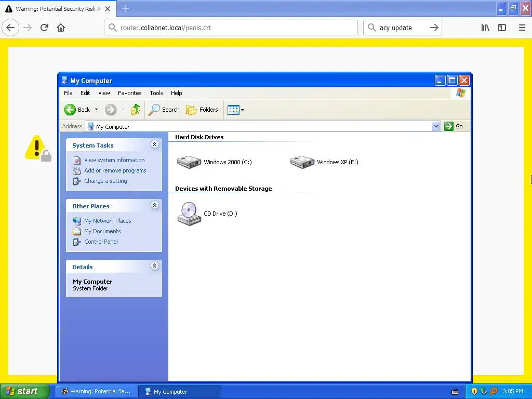Select the CD Drive (D:) icon
The height and width of the screenshot is (399, 532).
pos(189,214)
